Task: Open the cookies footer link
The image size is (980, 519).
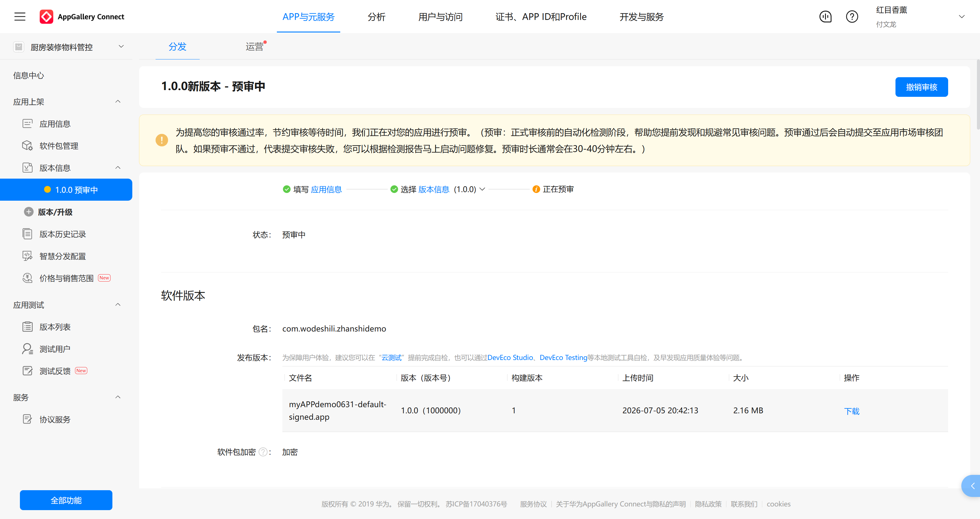Action: (778, 504)
